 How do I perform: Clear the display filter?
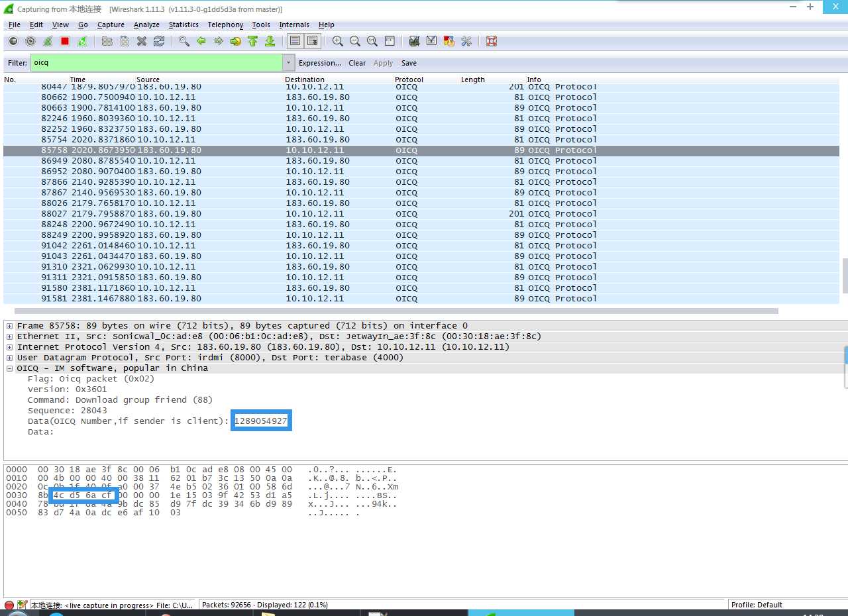(357, 63)
